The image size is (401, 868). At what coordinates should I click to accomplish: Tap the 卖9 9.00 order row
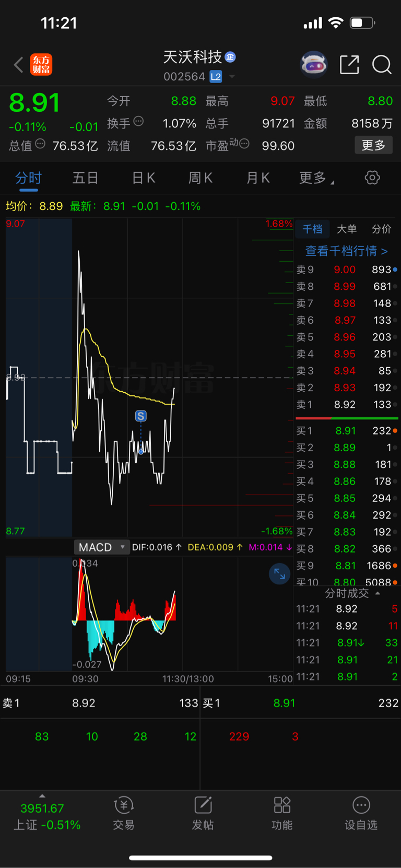(347, 269)
